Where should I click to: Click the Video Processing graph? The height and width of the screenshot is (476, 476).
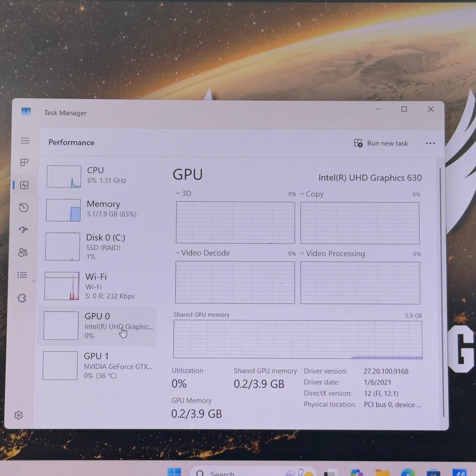(x=360, y=283)
